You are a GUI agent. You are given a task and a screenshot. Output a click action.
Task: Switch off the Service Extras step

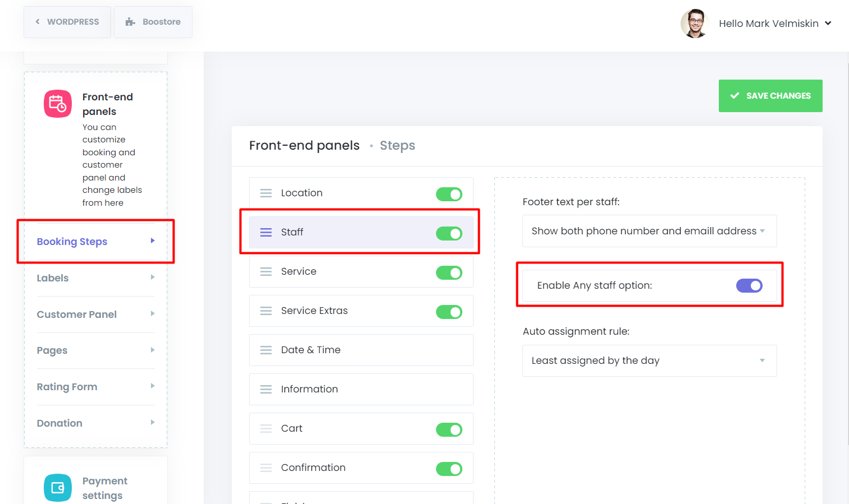click(449, 312)
